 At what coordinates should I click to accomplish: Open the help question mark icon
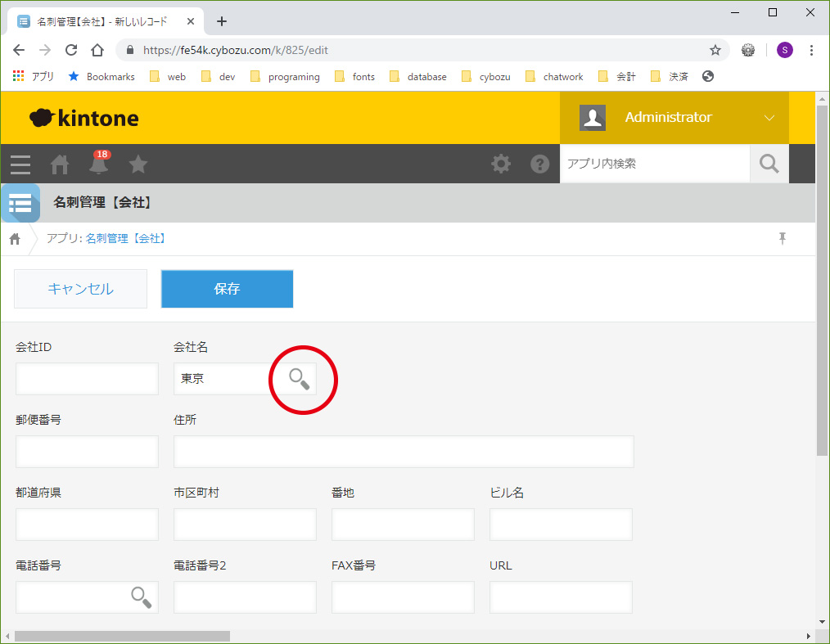[540, 164]
